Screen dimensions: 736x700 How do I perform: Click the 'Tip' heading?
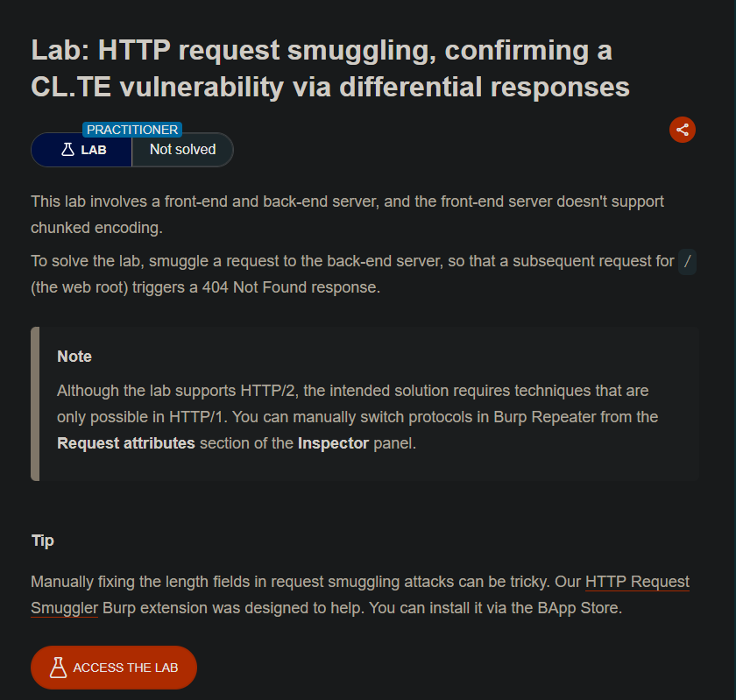(x=43, y=541)
